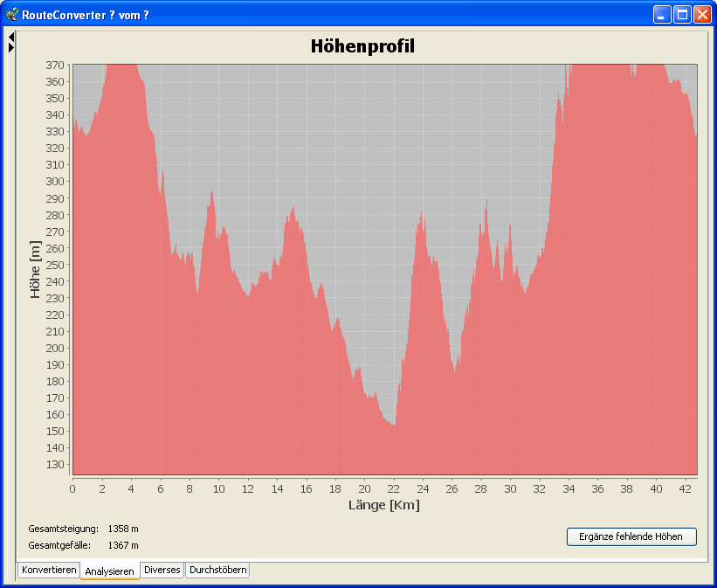Go to the Durchstöbern tab
The width and height of the screenshot is (717, 588).
(x=217, y=570)
